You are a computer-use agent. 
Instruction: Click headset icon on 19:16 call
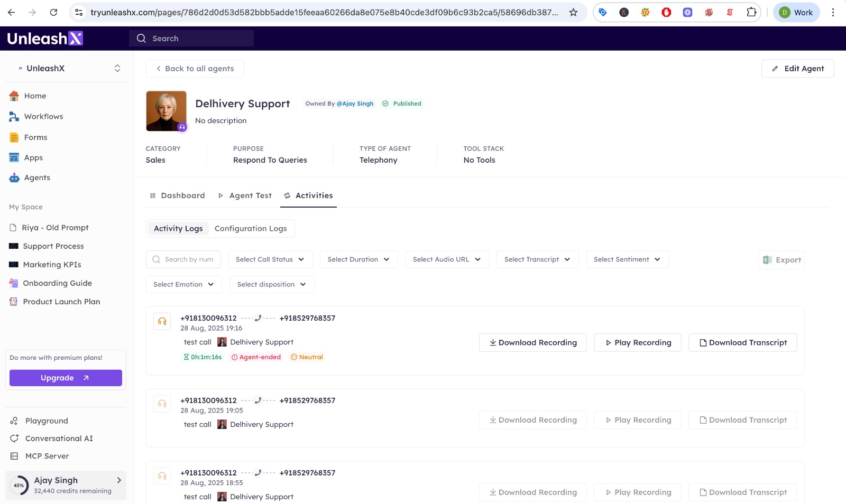162,321
